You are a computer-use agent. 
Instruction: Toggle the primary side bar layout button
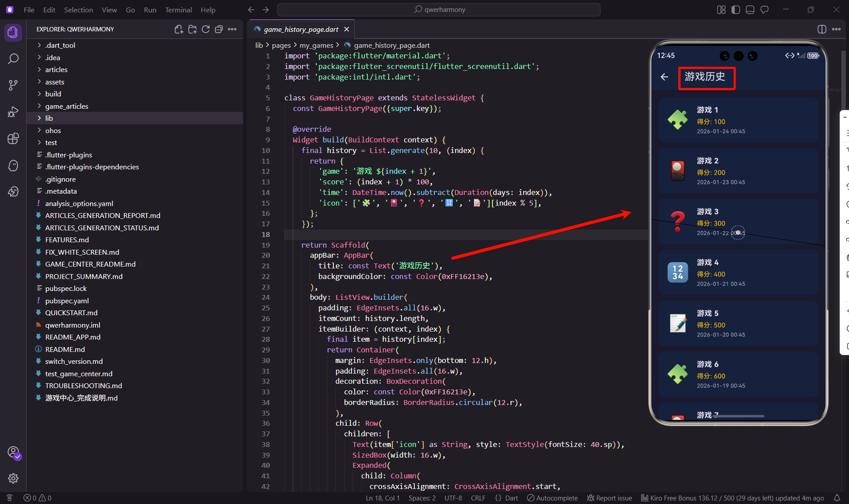[736, 10]
